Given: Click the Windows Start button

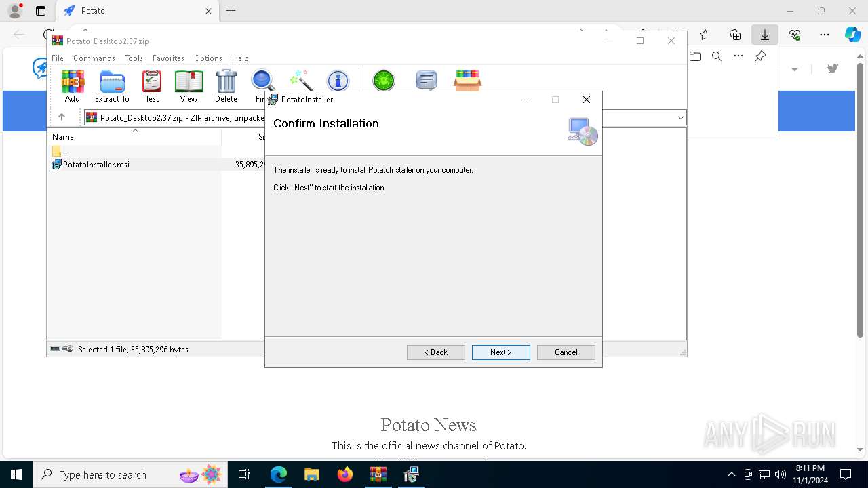Looking at the screenshot, I should (x=16, y=474).
